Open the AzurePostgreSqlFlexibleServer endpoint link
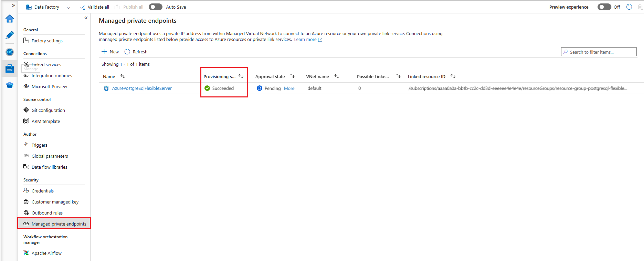The width and height of the screenshot is (644, 261). coord(142,88)
